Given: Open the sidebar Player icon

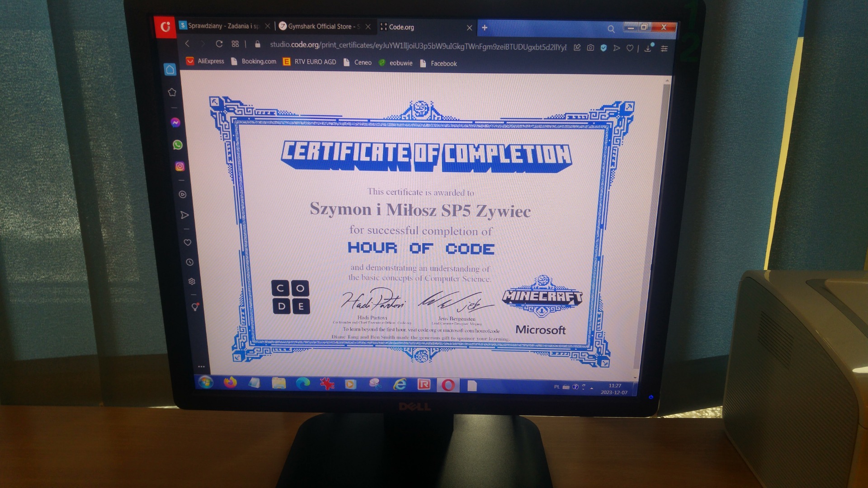Looking at the screenshot, I should click(183, 194).
